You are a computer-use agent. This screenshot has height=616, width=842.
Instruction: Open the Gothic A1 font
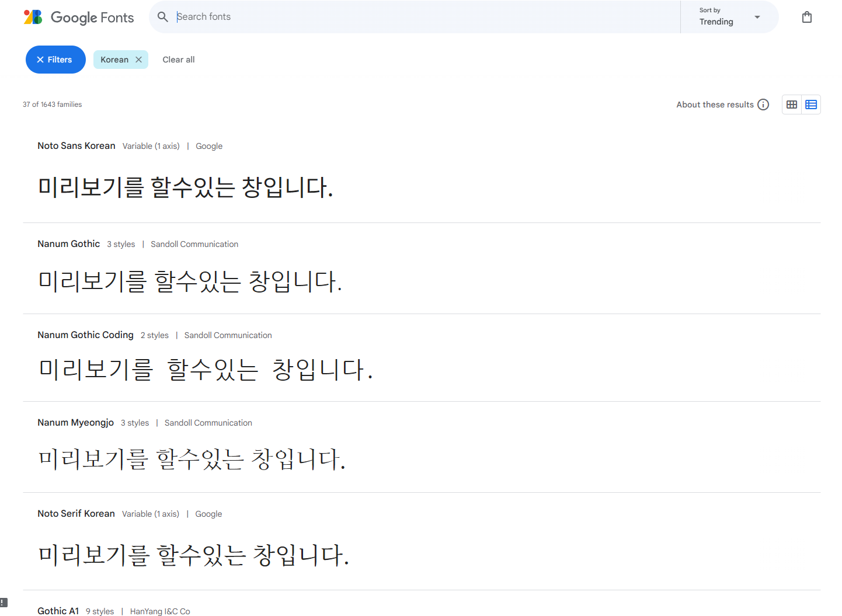(58, 611)
